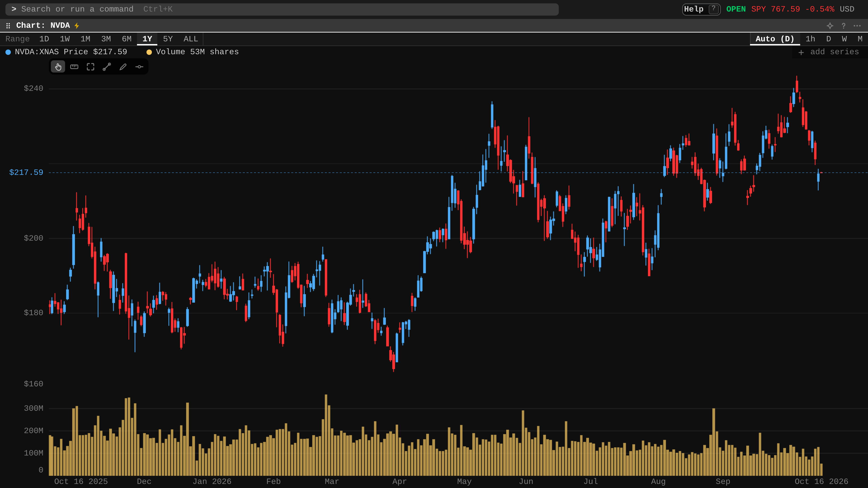This screenshot has width=868, height=488.
Task: Select the pan hand tool
Action: (58, 67)
